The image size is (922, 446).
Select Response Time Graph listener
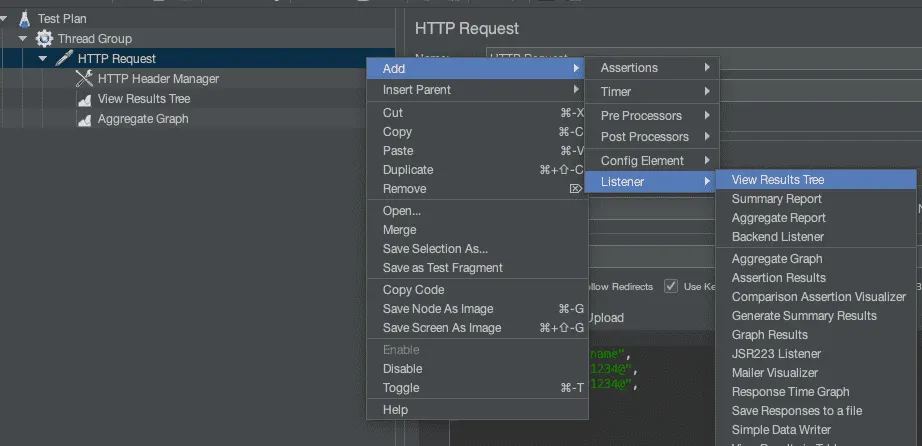pos(791,392)
